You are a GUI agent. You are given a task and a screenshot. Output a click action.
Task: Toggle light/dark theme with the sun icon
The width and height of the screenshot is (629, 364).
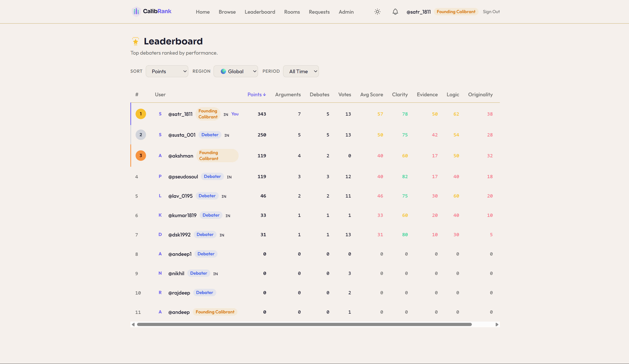point(377,12)
